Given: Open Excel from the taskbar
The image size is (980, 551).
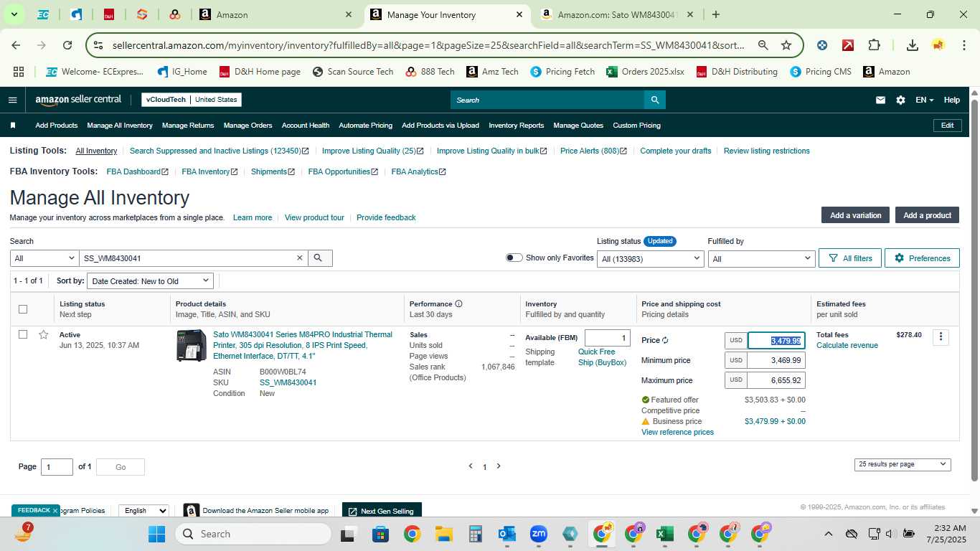Looking at the screenshot, I should (x=664, y=534).
